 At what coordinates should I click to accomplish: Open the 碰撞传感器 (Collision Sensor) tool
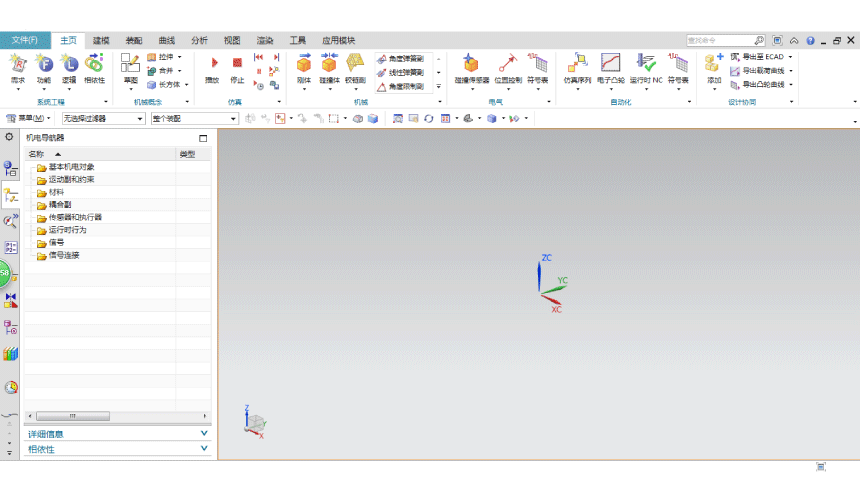pyautogui.click(x=471, y=64)
